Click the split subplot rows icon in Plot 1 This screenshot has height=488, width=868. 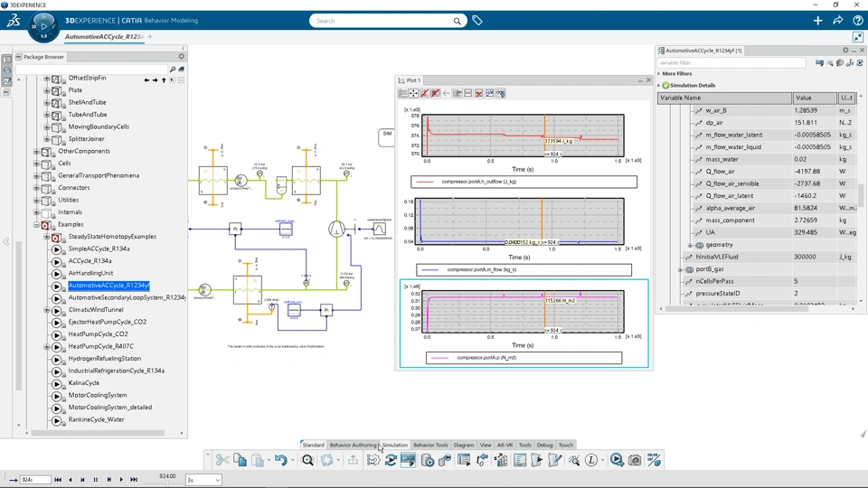click(467, 93)
